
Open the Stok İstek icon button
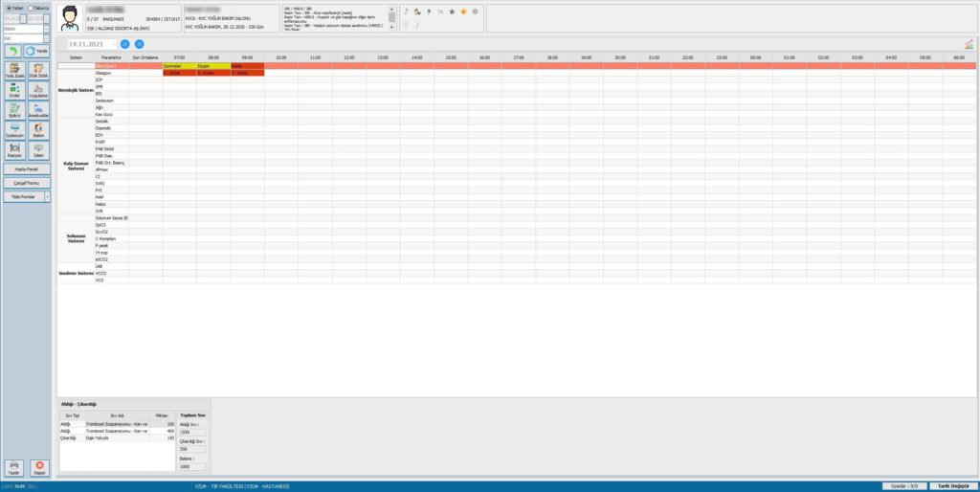[x=38, y=70]
